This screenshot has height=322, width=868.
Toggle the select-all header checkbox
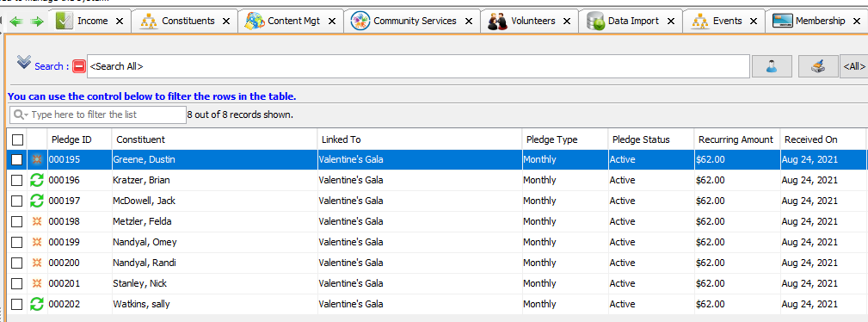coord(17,139)
